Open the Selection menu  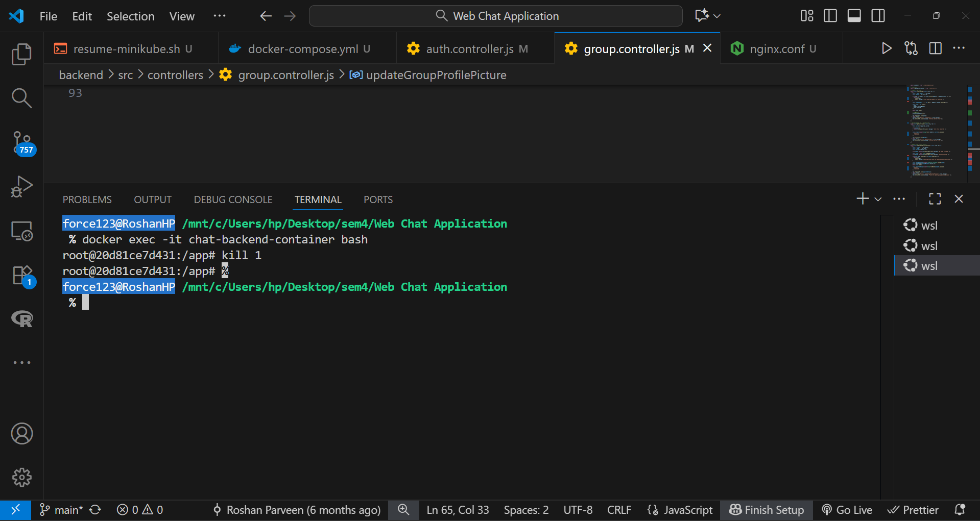(x=130, y=16)
